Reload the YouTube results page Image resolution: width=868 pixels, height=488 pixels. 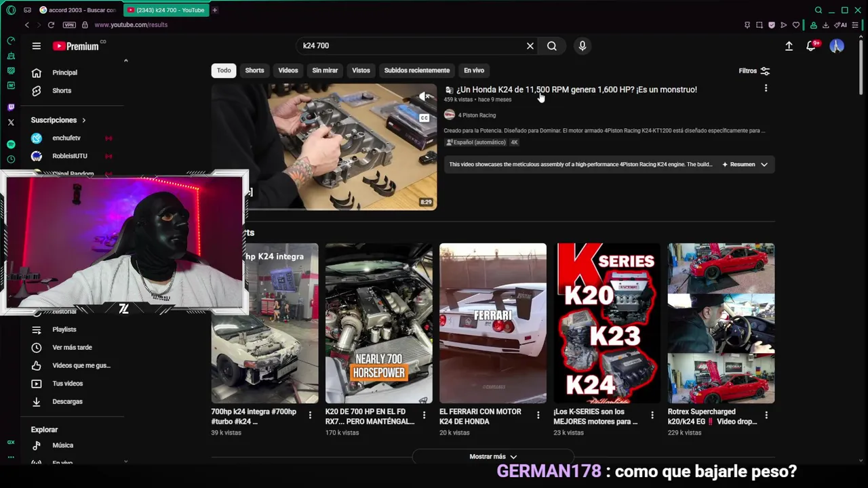51,25
